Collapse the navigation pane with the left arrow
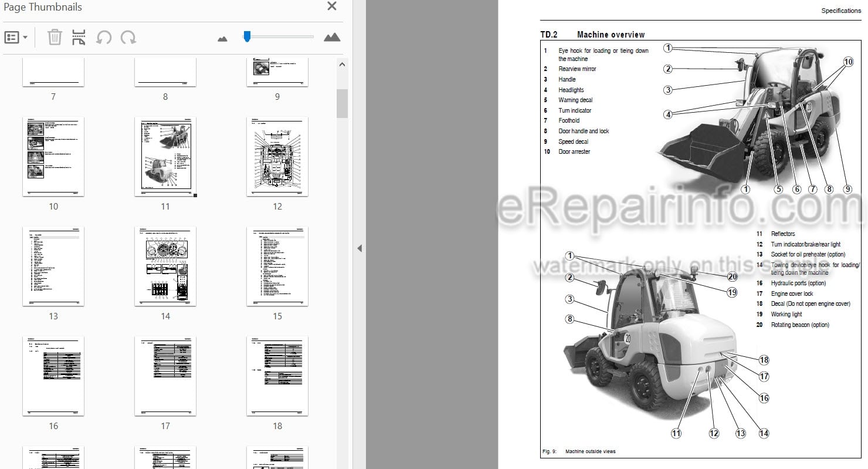 click(x=359, y=248)
